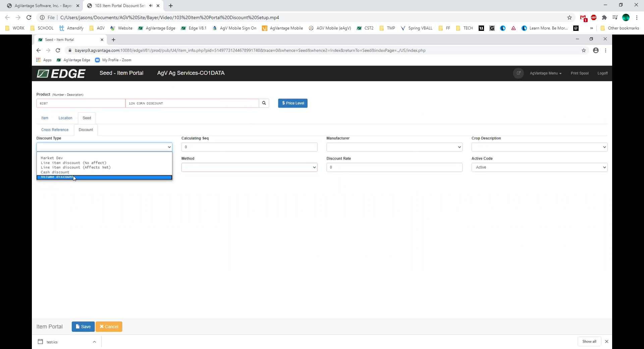
Task: Open the SCHOOL bookmarks folder
Action: [x=42, y=28]
